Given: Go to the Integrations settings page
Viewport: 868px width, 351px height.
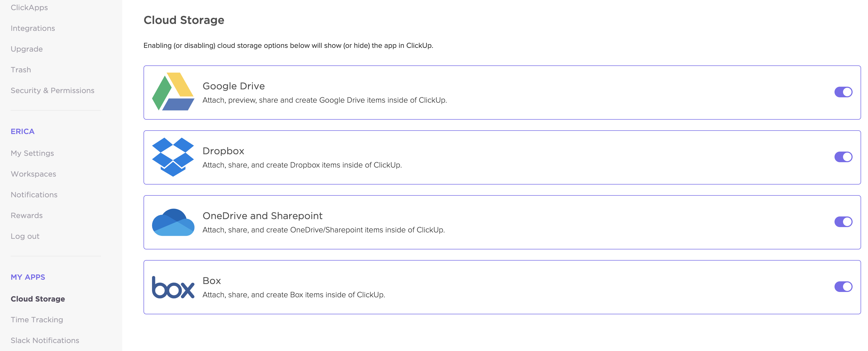Looking at the screenshot, I should (x=33, y=28).
